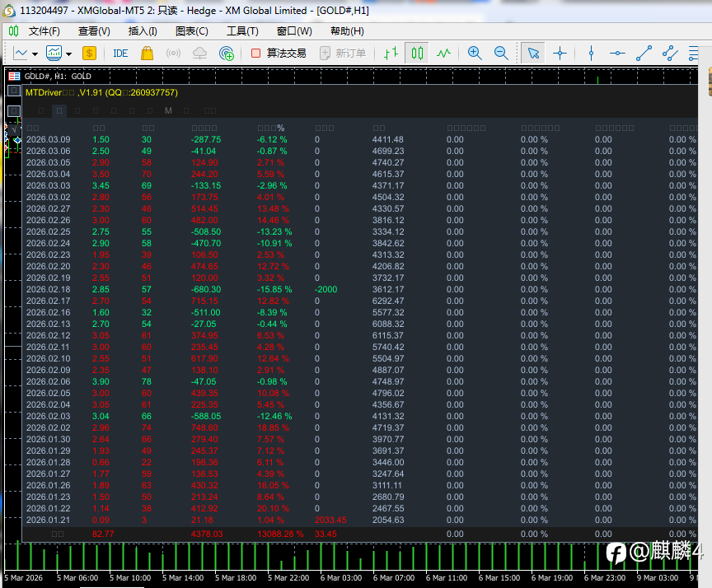Click the 2026.03.09 date row
The width and height of the screenshot is (712, 588).
(48, 140)
